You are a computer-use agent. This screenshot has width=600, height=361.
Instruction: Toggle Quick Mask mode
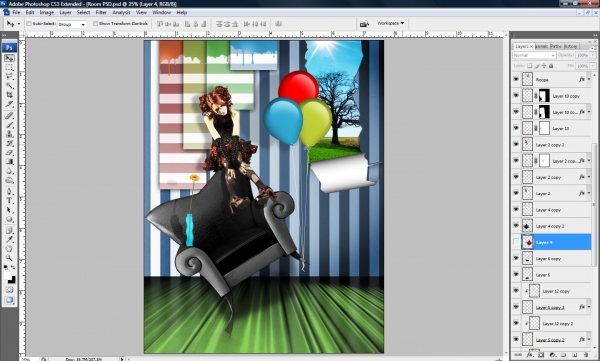[x=9, y=290]
